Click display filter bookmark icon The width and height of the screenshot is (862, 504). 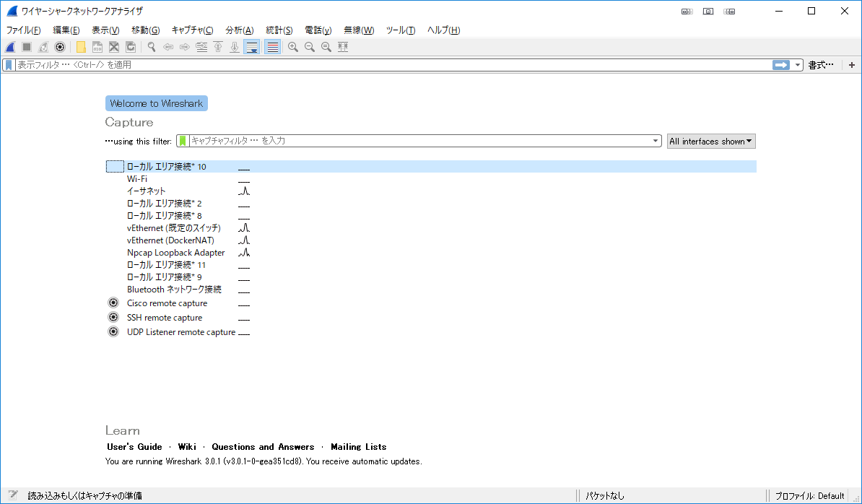pyautogui.click(x=9, y=65)
